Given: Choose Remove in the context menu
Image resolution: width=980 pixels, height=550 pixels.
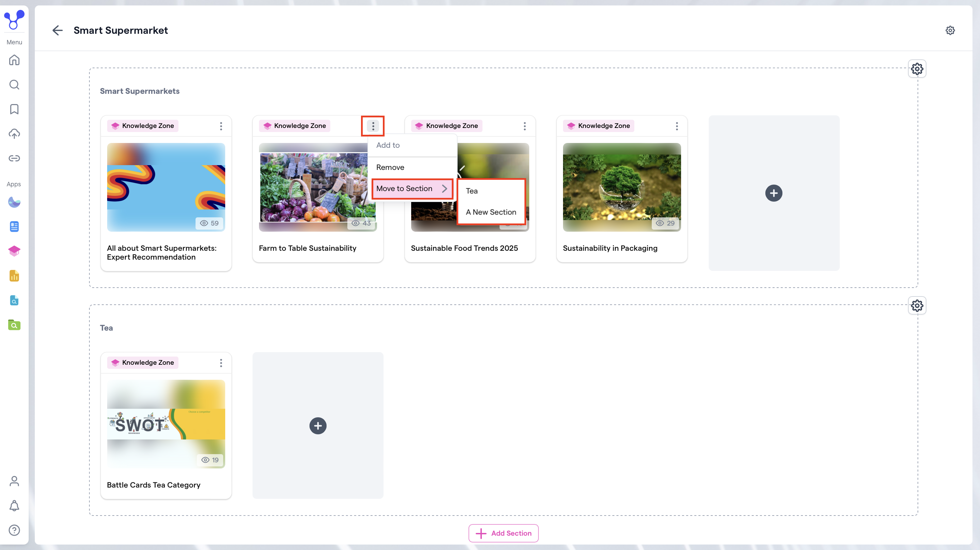Looking at the screenshot, I should point(413,168).
